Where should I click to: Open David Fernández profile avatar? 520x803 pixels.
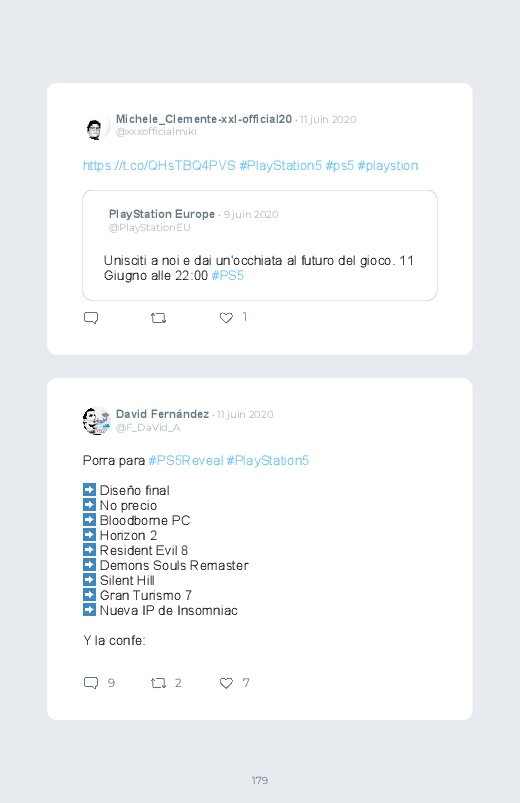(97, 421)
